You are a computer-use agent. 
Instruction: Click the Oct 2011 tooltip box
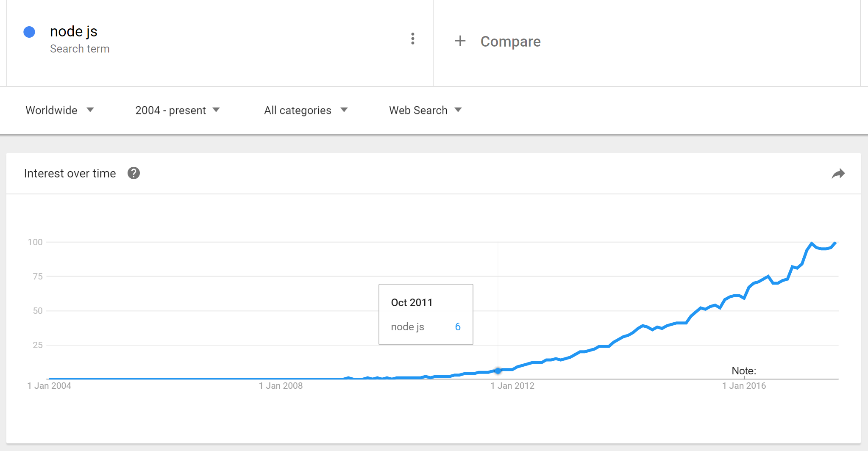pos(426,314)
